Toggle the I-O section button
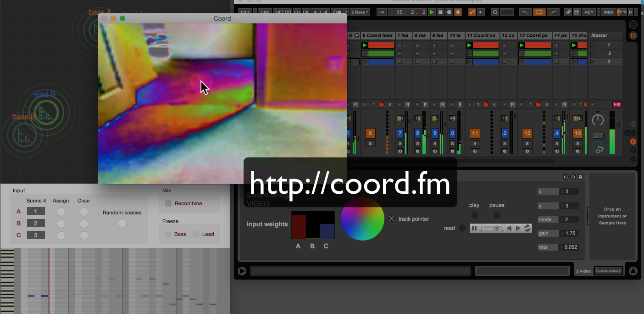 633,124
